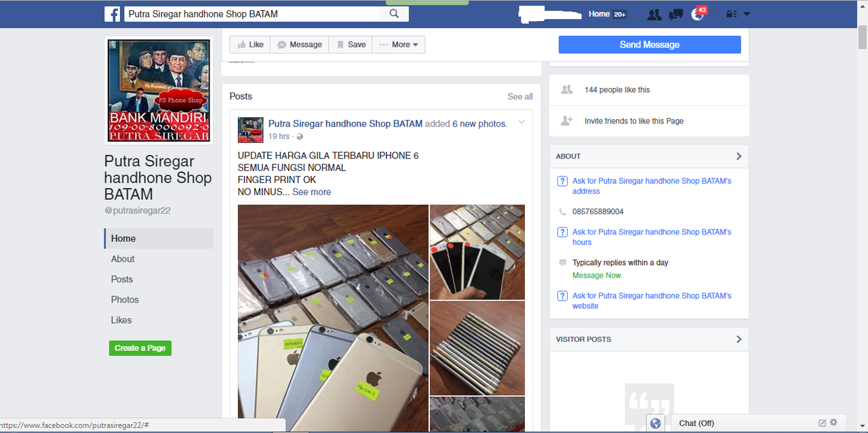Click the new message compose icon in chat bar
This screenshot has height=433, width=868.
[823, 423]
